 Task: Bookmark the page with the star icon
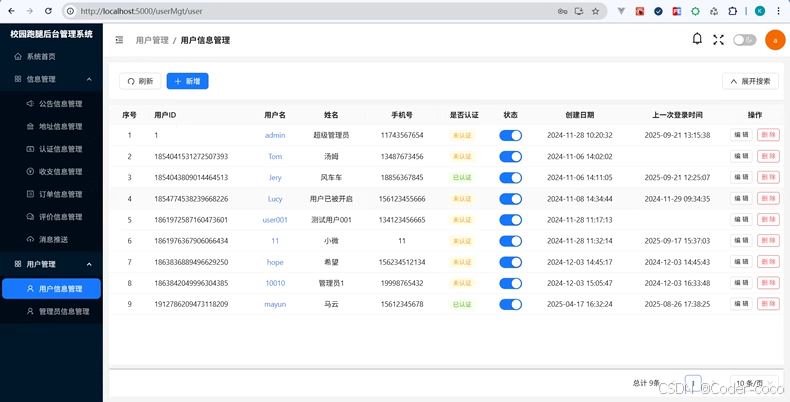[x=596, y=11]
